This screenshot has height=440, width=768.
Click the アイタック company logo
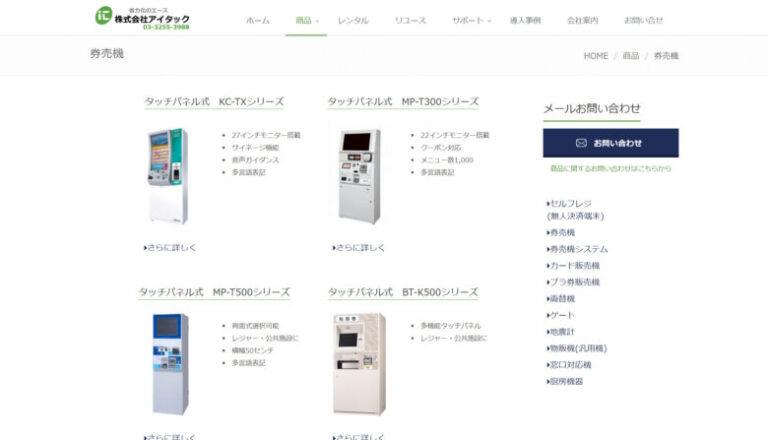coord(142,18)
